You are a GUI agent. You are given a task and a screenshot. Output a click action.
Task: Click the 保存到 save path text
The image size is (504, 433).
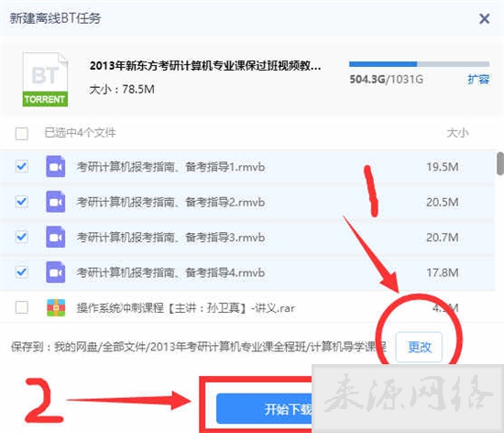(199, 347)
